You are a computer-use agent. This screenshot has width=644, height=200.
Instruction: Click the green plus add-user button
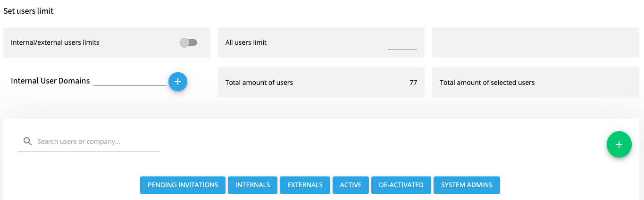click(619, 144)
